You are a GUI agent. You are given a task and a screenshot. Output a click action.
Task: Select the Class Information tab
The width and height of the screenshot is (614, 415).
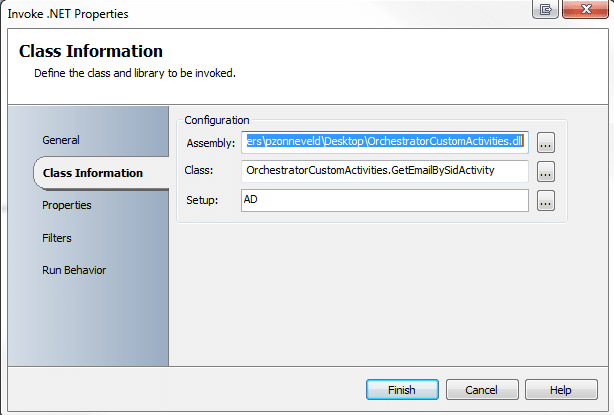click(92, 173)
